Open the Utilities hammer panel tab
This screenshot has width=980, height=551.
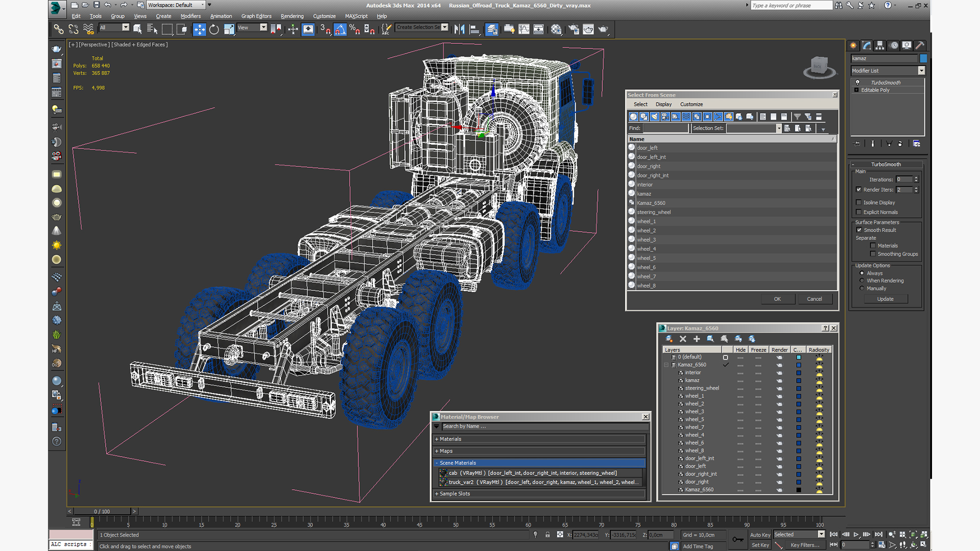coord(920,45)
